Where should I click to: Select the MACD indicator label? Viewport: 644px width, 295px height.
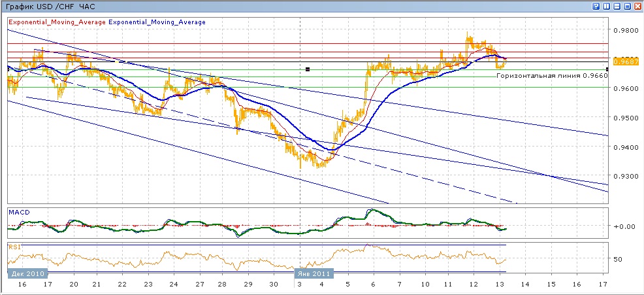(18, 213)
